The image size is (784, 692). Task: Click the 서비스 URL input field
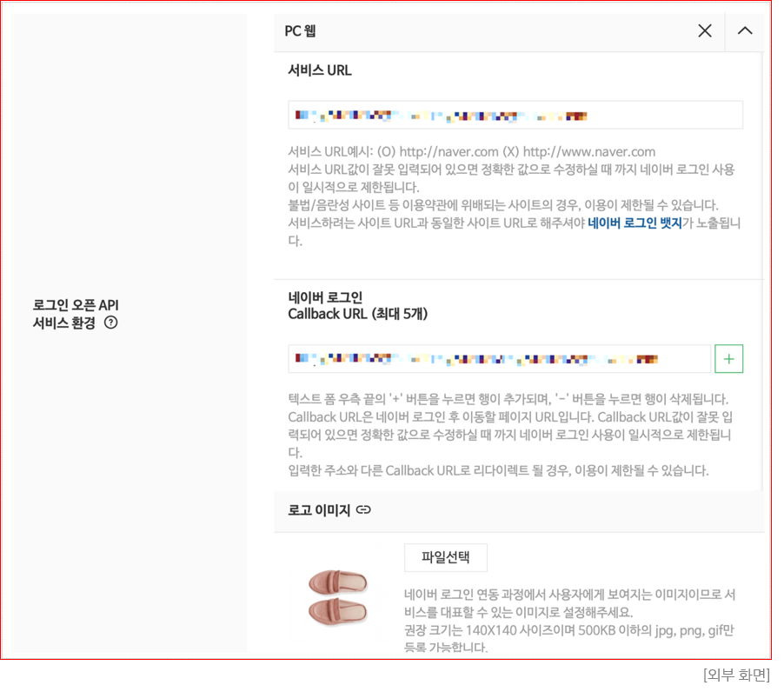515,116
